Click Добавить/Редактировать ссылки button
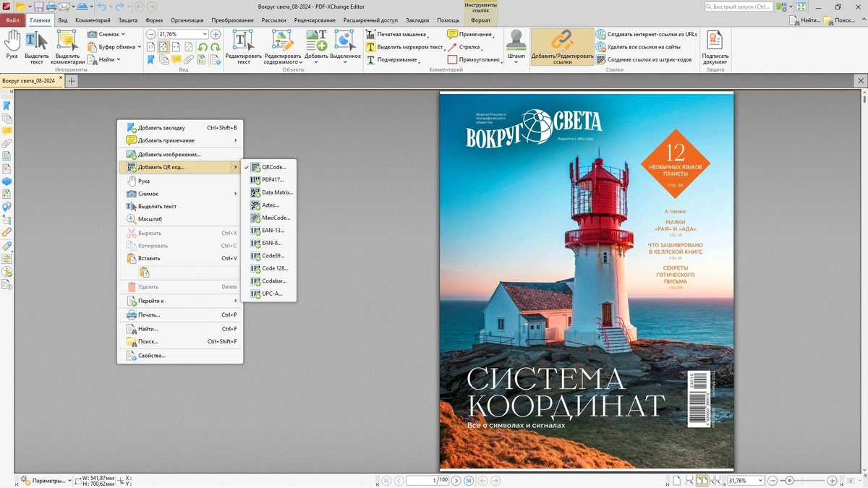868x488 pixels. [562, 47]
